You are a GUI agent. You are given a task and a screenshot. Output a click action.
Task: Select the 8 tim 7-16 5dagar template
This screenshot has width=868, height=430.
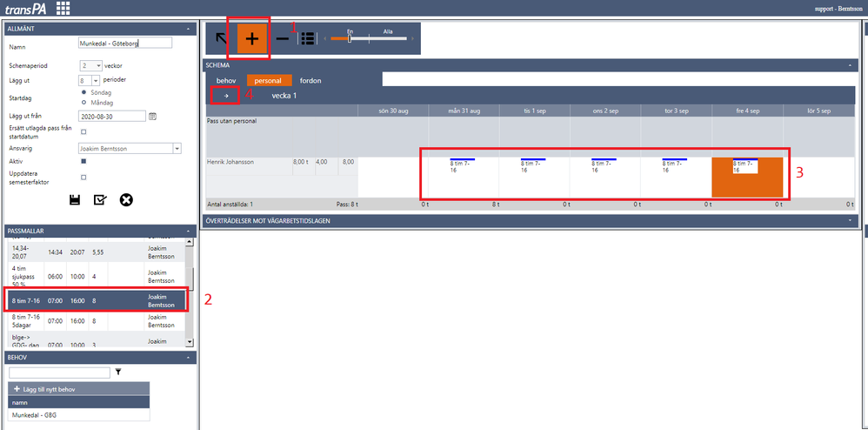point(97,321)
